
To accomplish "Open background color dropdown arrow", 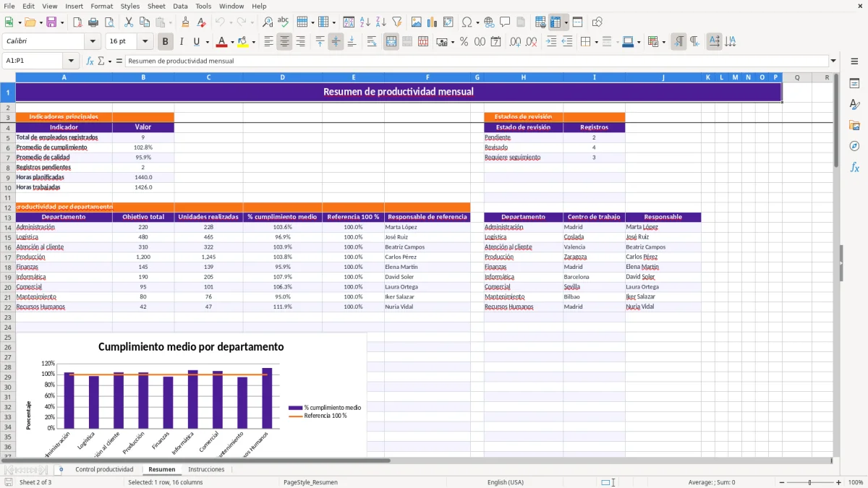I will point(252,42).
